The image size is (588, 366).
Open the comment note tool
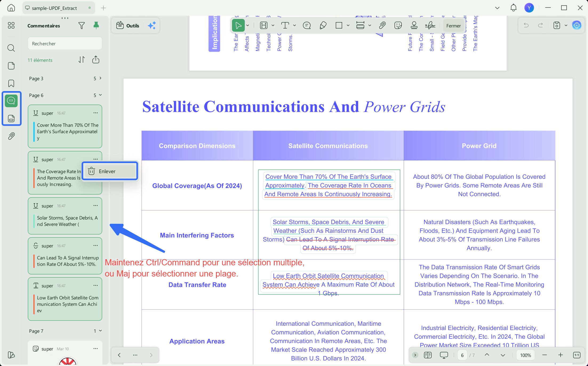point(307,26)
